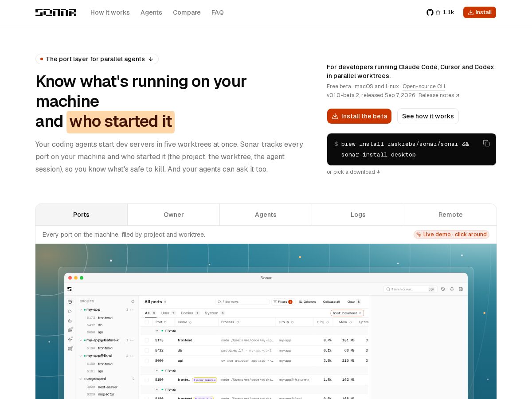Image resolution: width=532 pixels, height=399 pixels.
Task: Open the notifications bell in the demo
Action: (x=452, y=289)
